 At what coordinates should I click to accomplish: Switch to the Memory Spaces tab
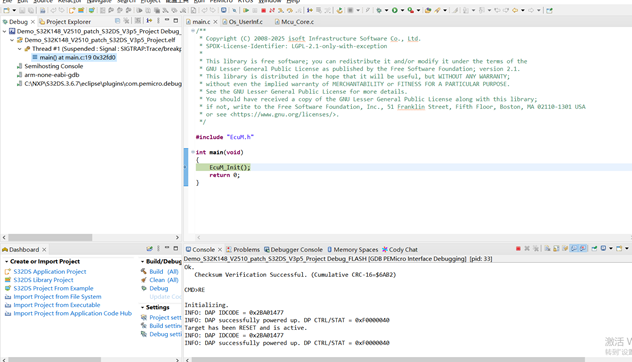click(352, 250)
